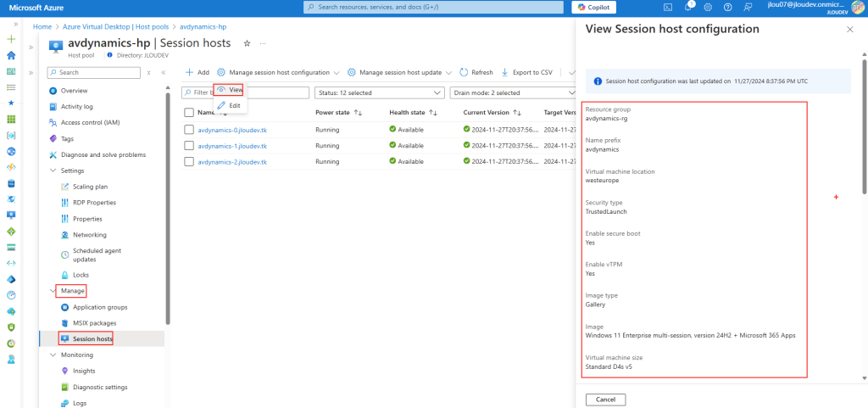Sort table by Power state column
This screenshot has width=868, height=408.
[x=338, y=112]
